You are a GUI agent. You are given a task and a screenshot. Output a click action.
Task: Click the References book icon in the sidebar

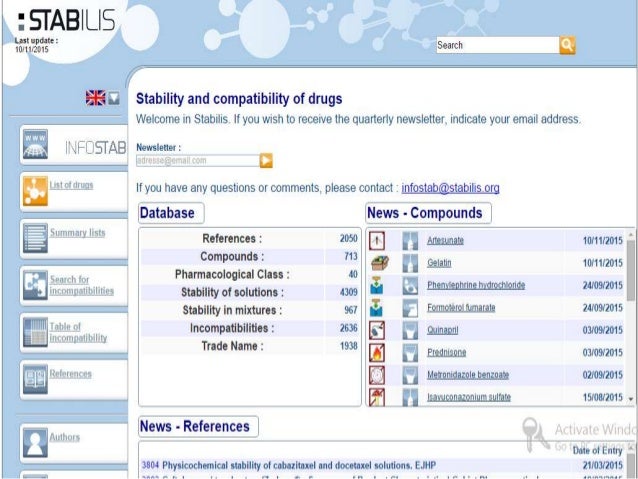(35, 379)
